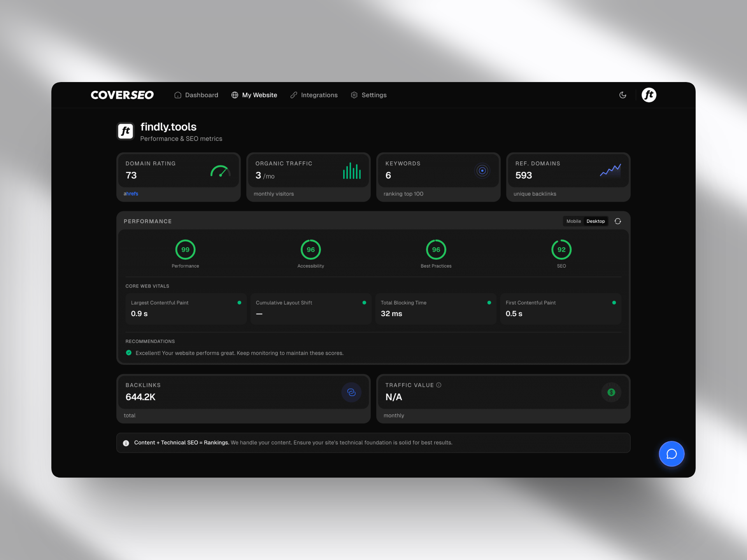Switch to the Dashboard tab

tap(201, 95)
